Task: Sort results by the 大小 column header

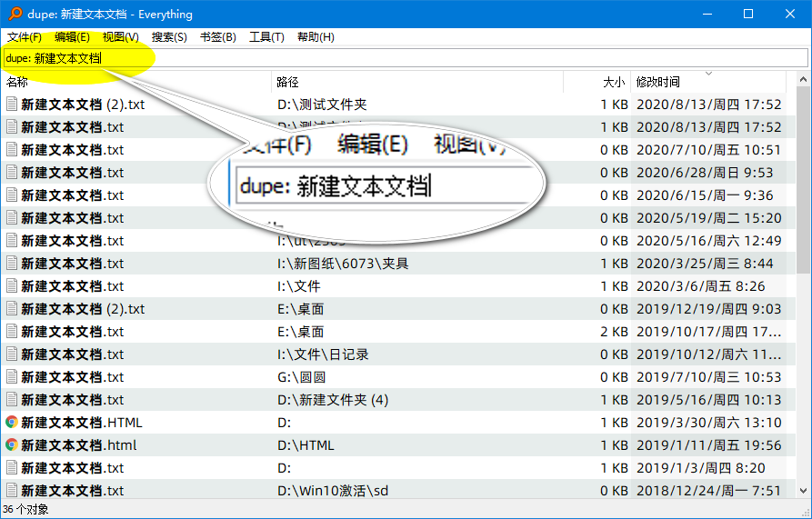Action: pyautogui.click(x=597, y=82)
